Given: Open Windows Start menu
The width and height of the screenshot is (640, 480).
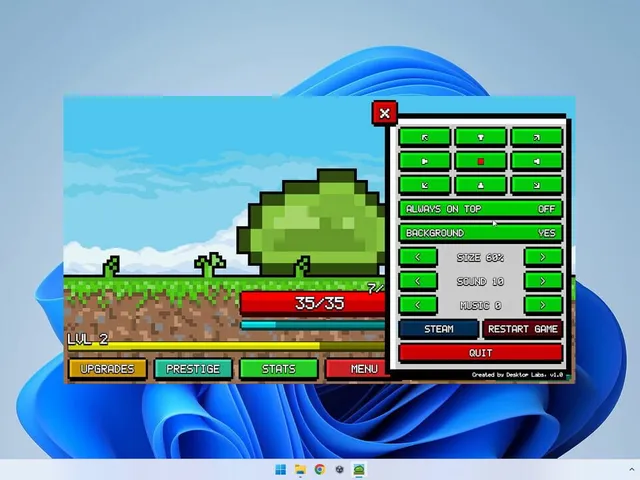Looking at the screenshot, I should pos(281,469).
